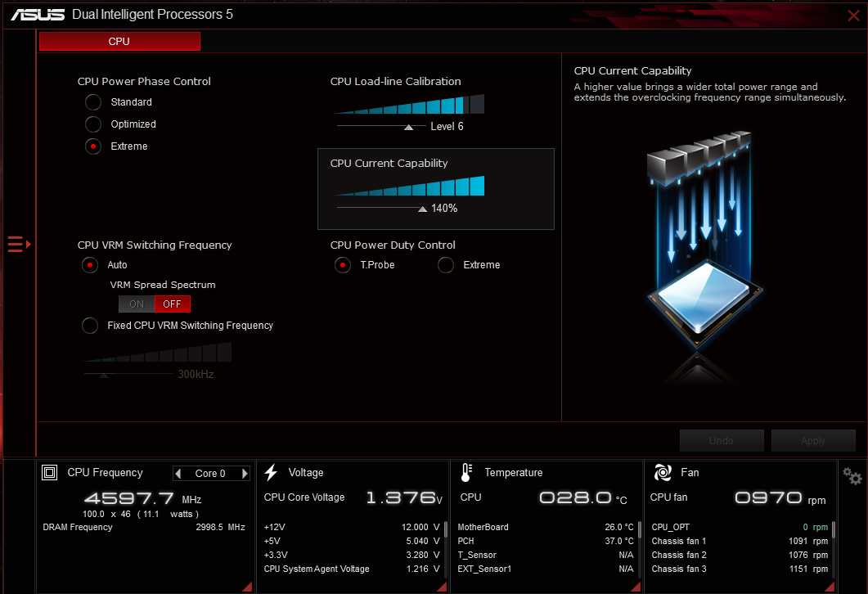The height and width of the screenshot is (594, 868).
Task: Adjust CPU Current Capability slider handle
Action: [422, 209]
